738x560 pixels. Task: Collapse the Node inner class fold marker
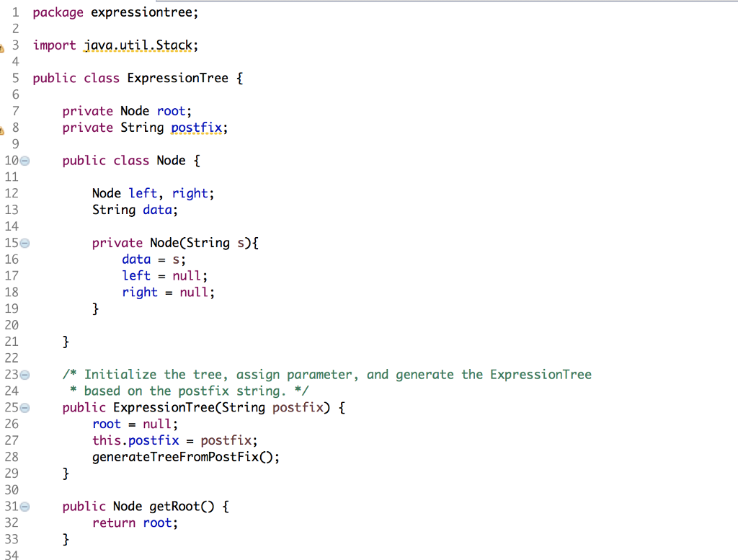coord(25,160)
